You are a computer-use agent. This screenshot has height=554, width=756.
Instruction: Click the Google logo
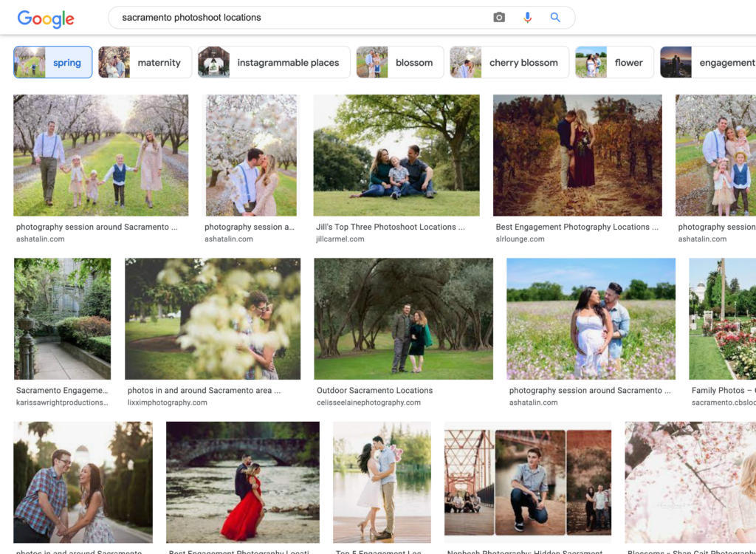[46, 18]
